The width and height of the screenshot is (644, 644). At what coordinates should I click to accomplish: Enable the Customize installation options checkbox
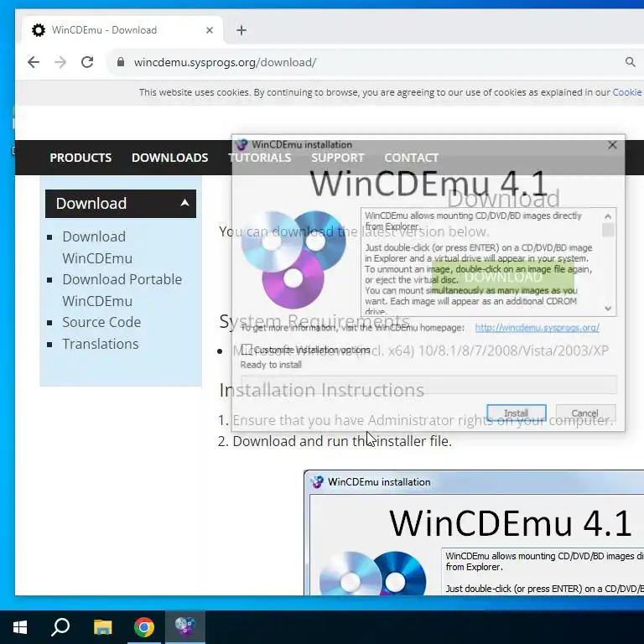click(x=246, y=350)
